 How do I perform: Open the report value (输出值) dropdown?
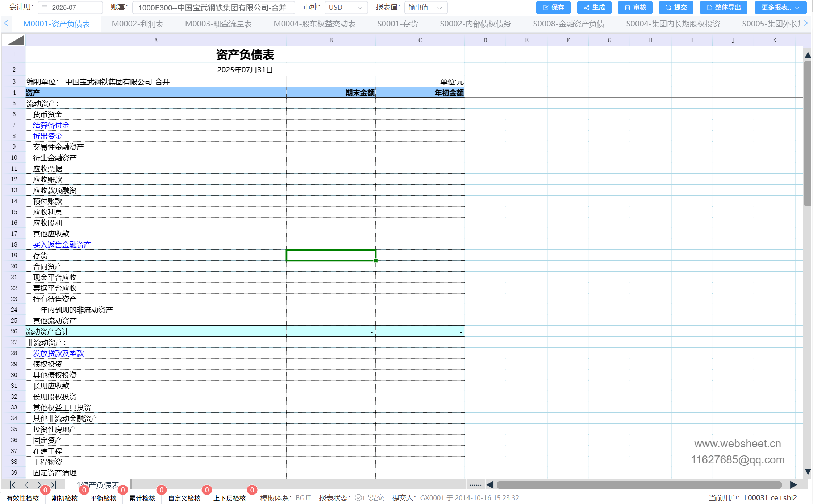[425, 8]
